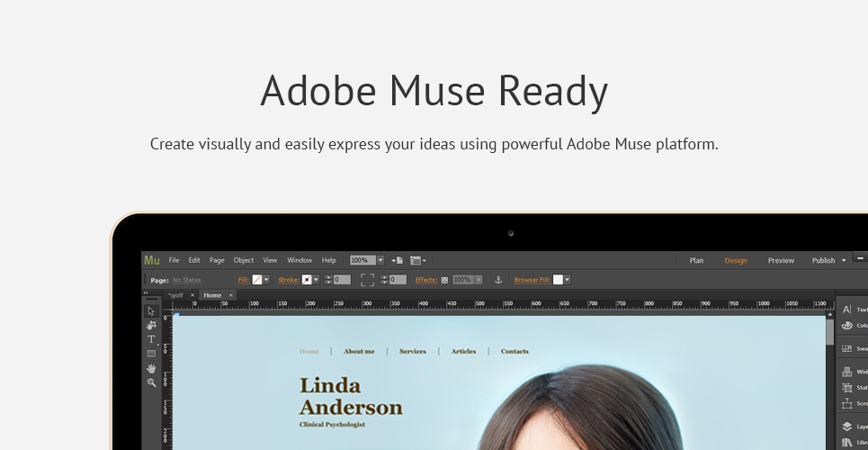Screen dimensions: 868x450
Task: Open the Help menu
Action: click(329, 260)
